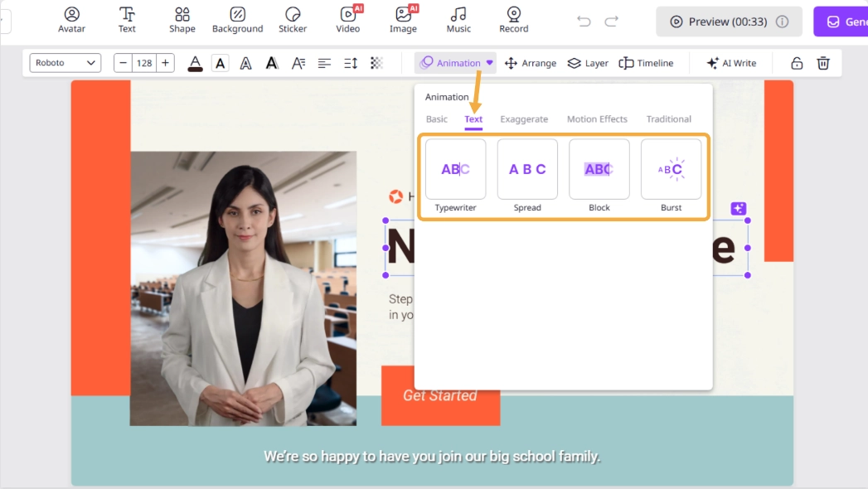
Task: Click the AI sparkle icon near text box
Action: [739, 209]
